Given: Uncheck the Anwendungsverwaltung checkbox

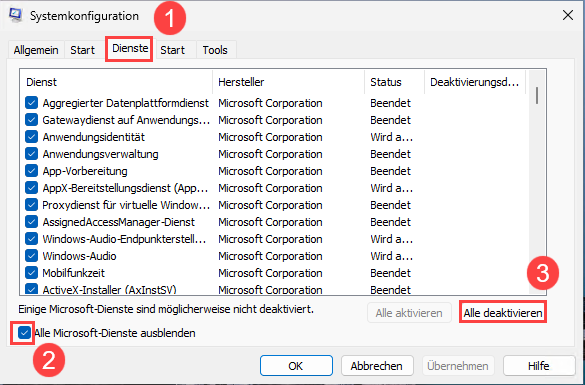Looking at the screenshot, I should [x=31, y=154].
